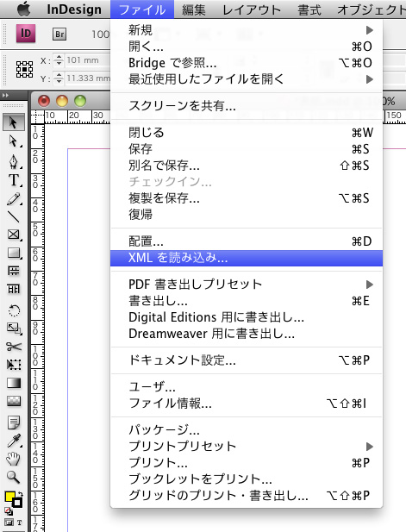Viewport: 406px width, 532px height.
Task: Choose パッケージ... menu item
Action: 247,430
